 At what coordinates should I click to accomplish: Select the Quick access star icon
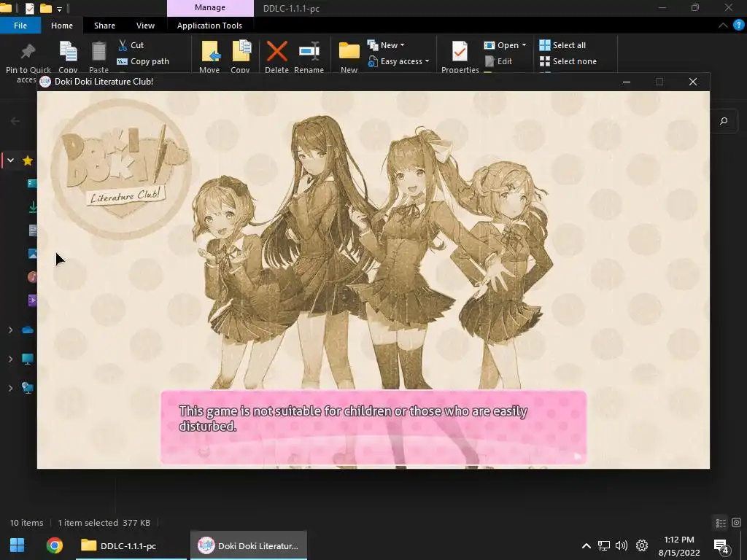(28, 160)
